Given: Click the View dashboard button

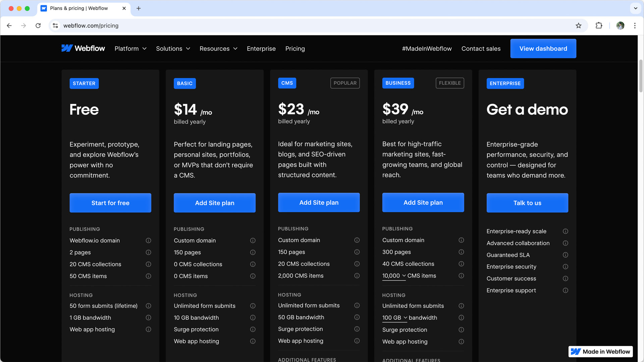Looking at the screenshot, I should pos(543,49).
